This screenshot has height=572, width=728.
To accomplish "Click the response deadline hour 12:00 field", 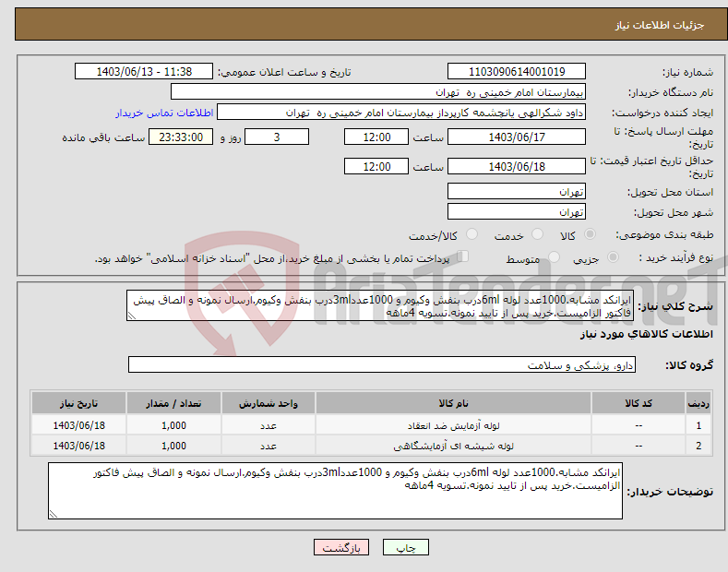I will click(376, 137).
